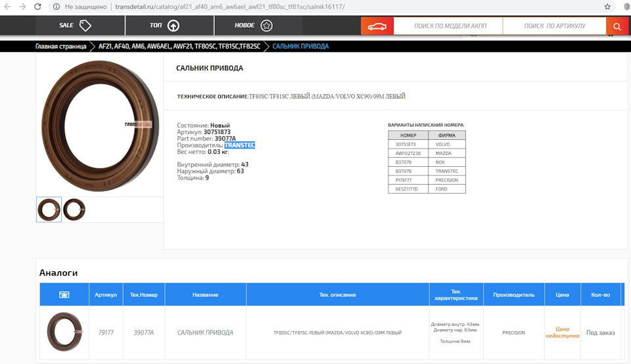Click the AW1027238 number cell
The width and height of the screenshot is (631, 364).
[408, 153]
